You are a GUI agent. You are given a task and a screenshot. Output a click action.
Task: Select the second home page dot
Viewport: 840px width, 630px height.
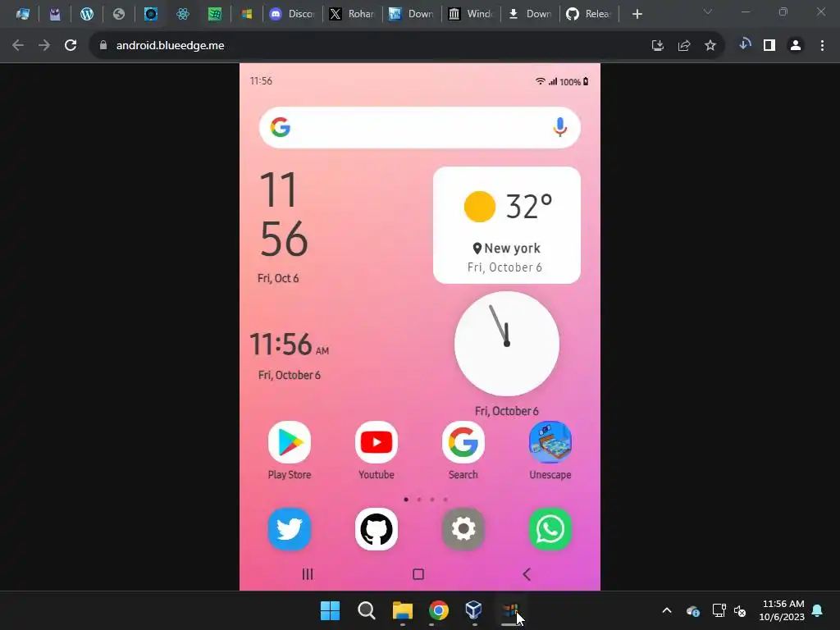pyautogui.click(x=419, y=500)
